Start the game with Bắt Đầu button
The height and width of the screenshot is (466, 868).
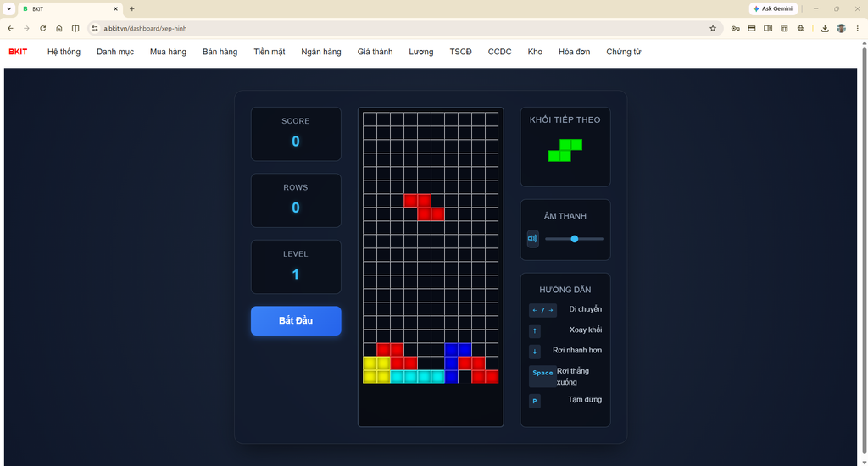point(296,320)
